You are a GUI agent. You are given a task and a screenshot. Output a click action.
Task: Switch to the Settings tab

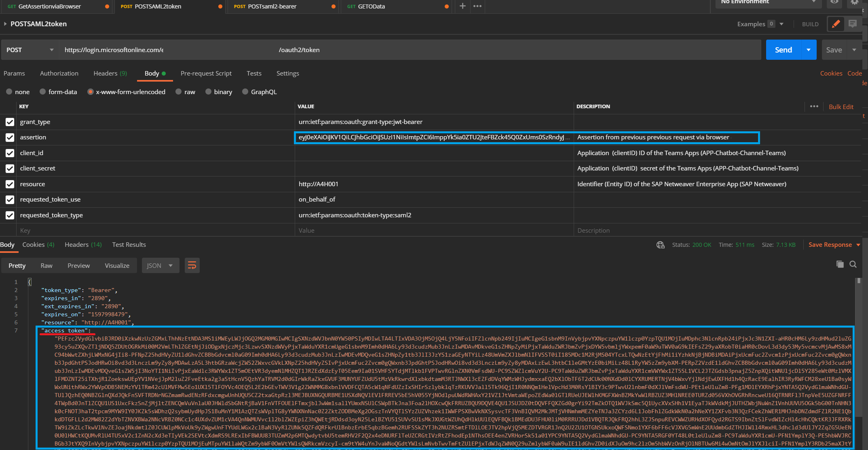(x=288, y=73)
